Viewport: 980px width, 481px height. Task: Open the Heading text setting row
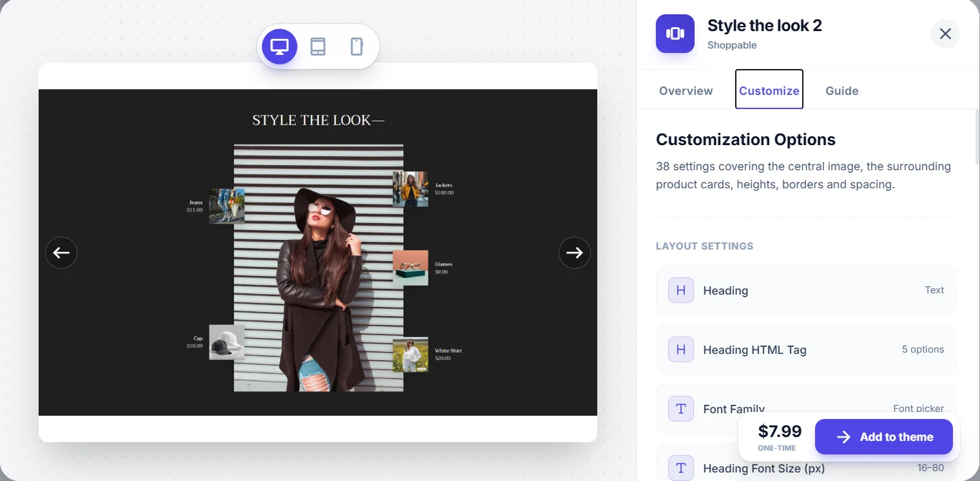(806, 290)
